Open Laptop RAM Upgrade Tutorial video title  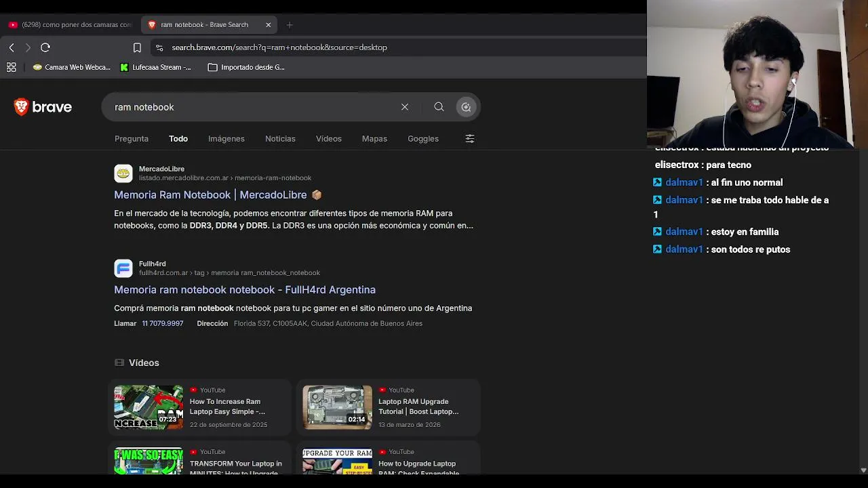point(418,407)
